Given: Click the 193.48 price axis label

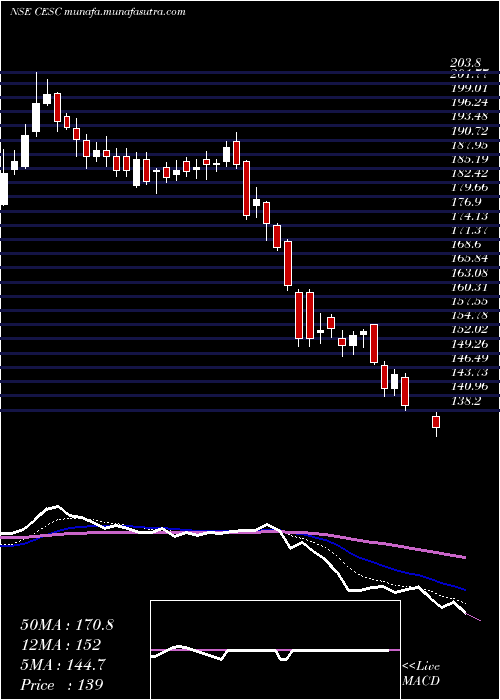Looking at the screenshot, I should coord(469,117).
